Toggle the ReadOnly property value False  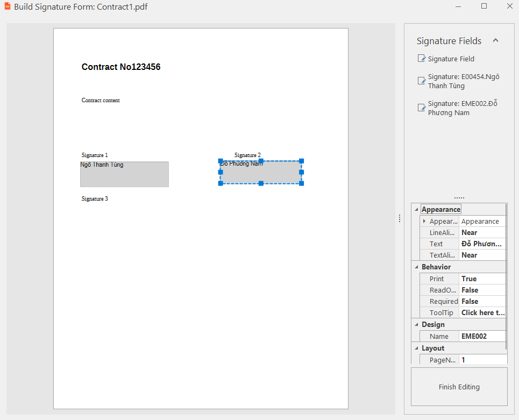pyautogui.click(x=482, y=290)
